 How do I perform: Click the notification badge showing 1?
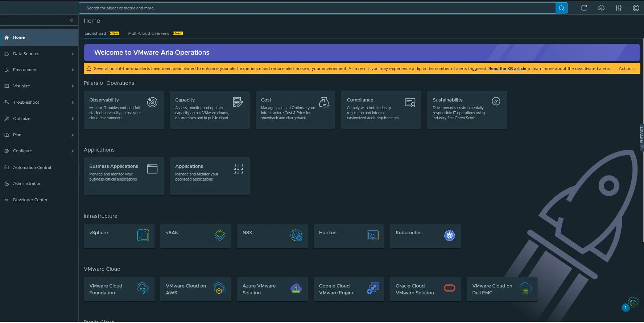[x=626, y=308]
